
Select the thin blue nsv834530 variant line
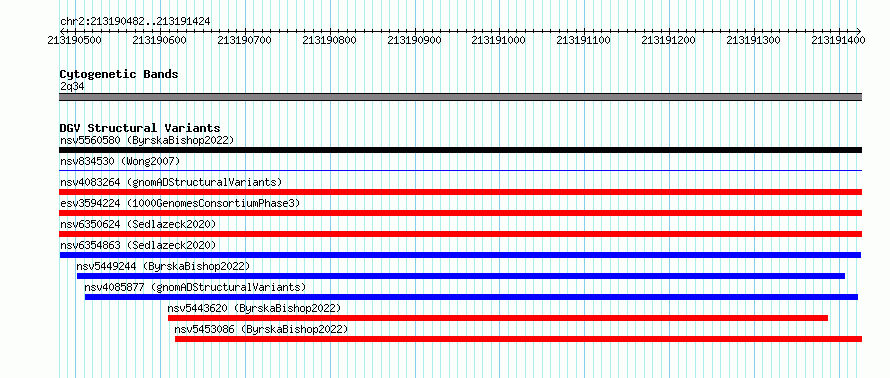click(460, 170)
